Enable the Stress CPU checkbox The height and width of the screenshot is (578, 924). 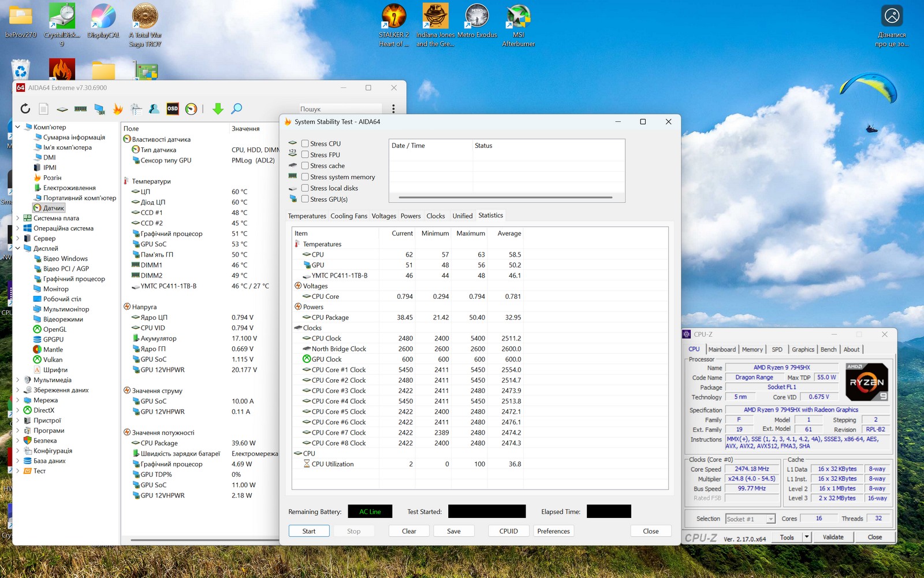click(305, 144)
